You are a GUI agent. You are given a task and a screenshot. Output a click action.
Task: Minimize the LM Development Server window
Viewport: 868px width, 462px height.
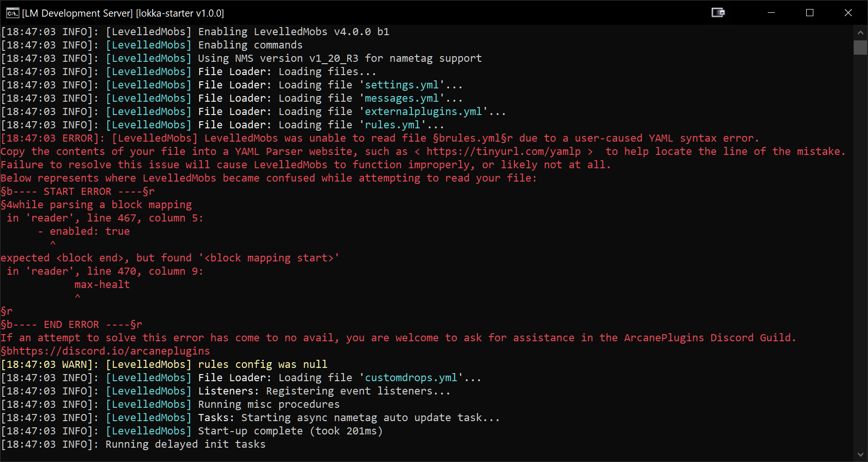[771, 13]
